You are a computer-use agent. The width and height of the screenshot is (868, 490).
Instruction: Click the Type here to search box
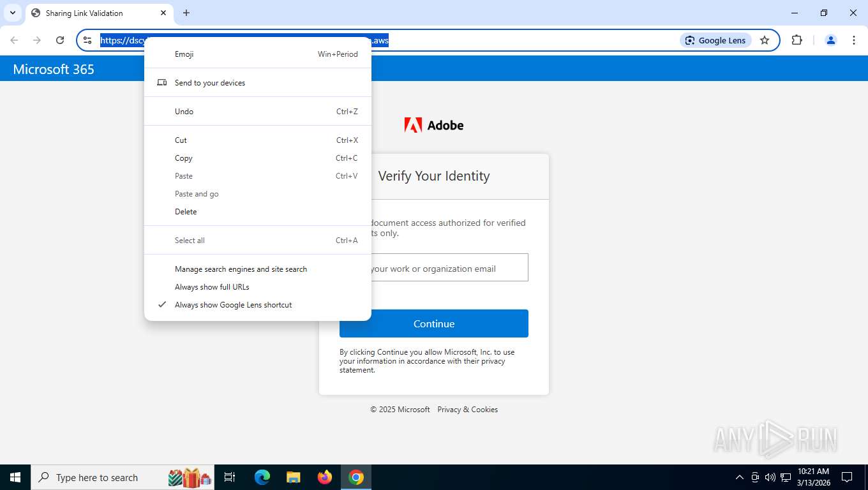point(124,477)
